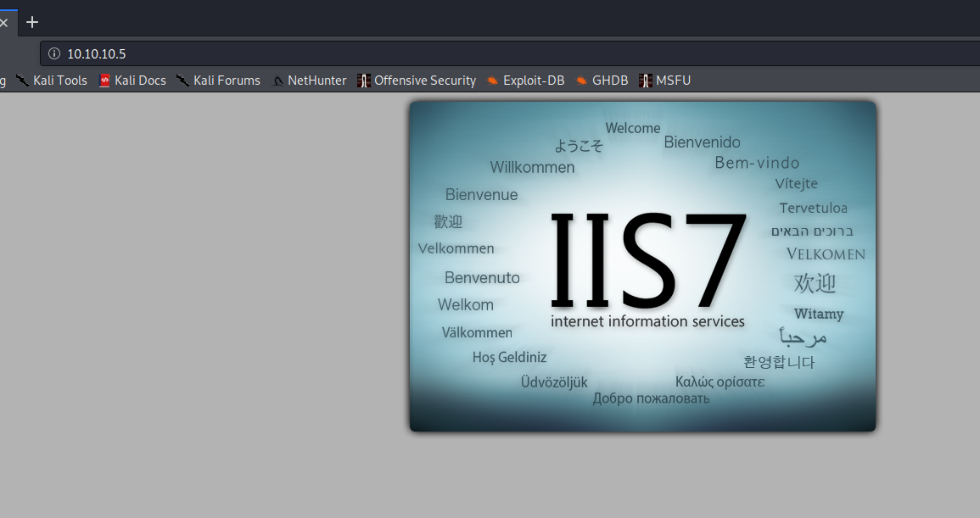Screen dimensions: 980x518
Task: Open the Kali Forums bookmark
Action: pos(218,81)
